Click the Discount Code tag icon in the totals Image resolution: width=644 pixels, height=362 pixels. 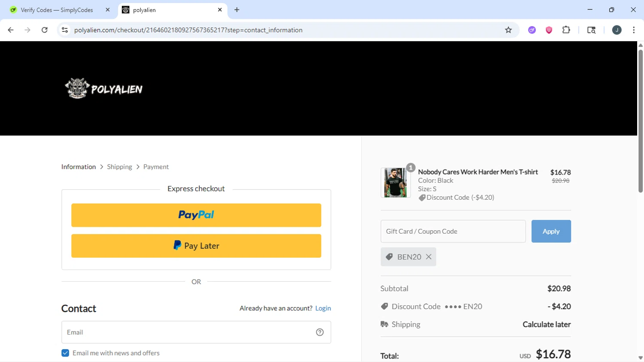pos(385,306)
